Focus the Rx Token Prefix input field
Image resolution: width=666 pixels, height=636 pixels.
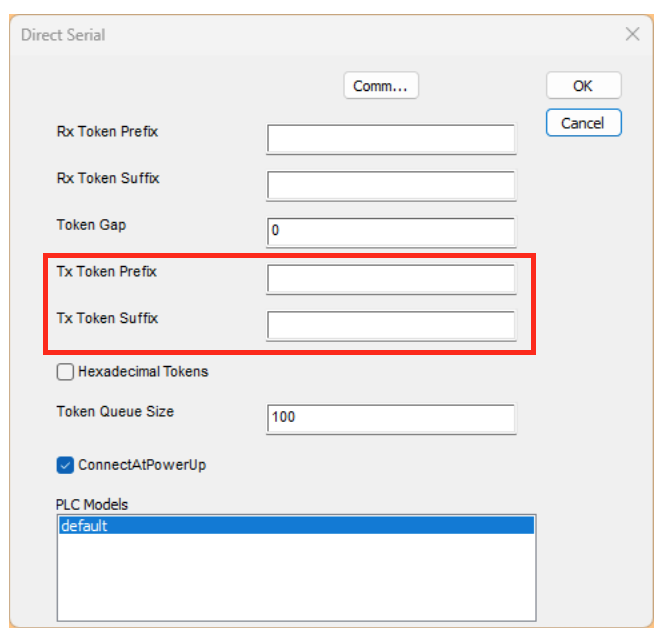(x=391, y=138)
